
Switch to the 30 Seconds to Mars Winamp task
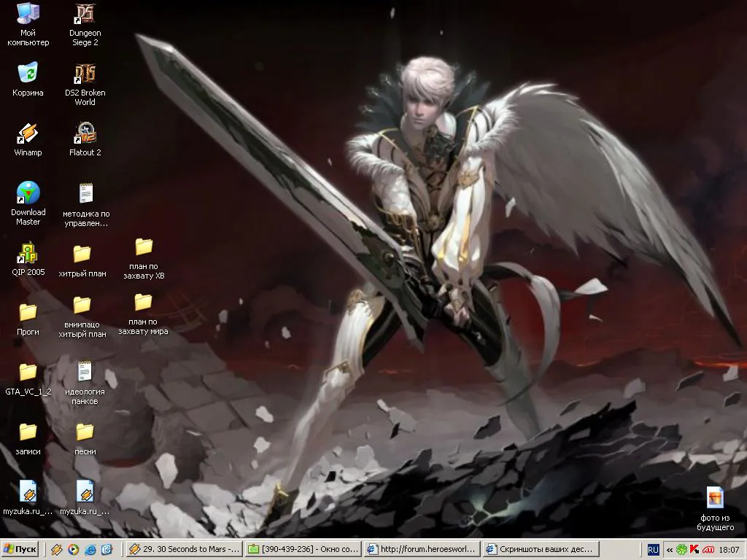click(x=185, y=550)
